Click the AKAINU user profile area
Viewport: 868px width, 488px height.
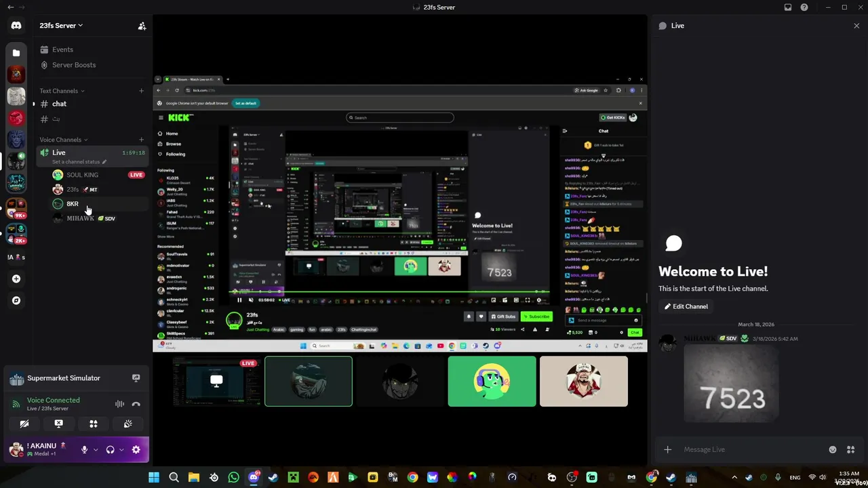point(41,449)
